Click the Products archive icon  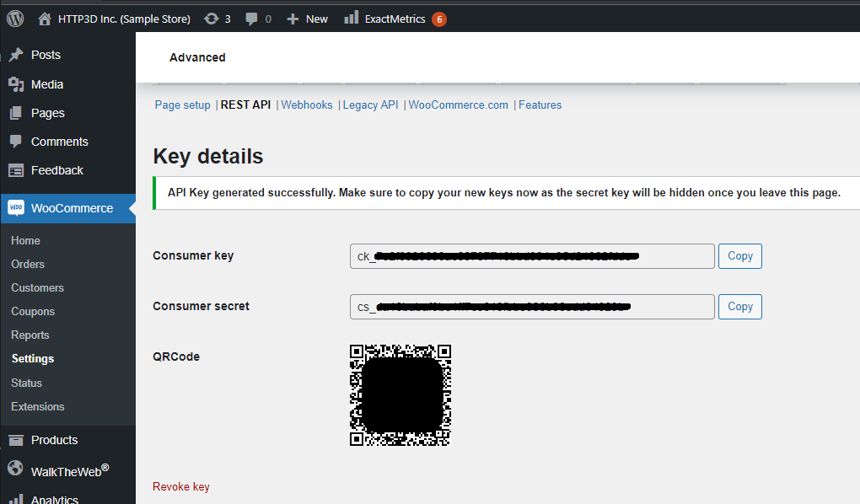(16, 440)
